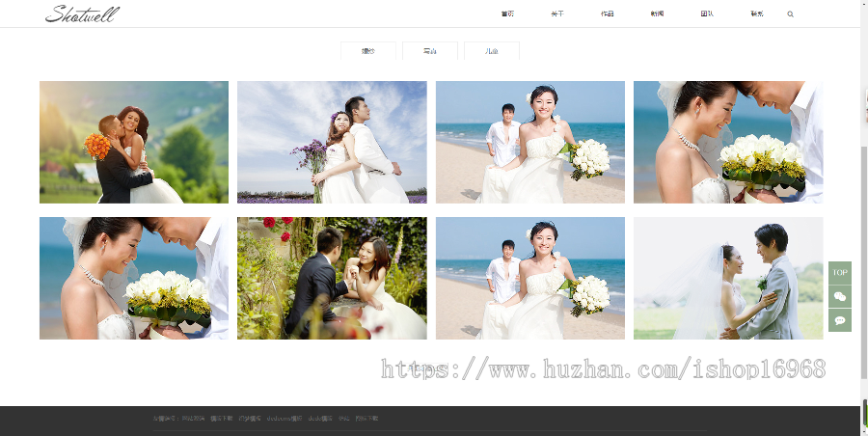
Task: Open the 团队 navigation item
Action: point(707,14)
